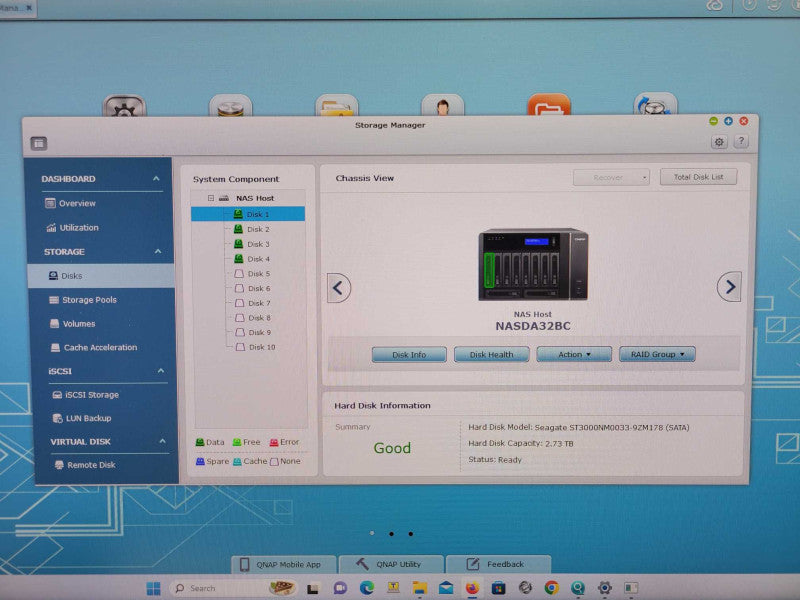
Task: Open Storage Manager settings gear icon
Action: click(719, 142)
